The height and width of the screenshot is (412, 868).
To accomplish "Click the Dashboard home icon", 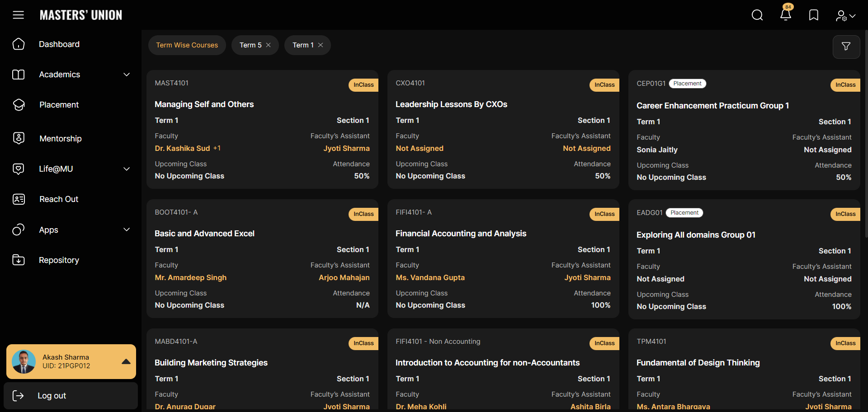I will click(x=19, y=44).
